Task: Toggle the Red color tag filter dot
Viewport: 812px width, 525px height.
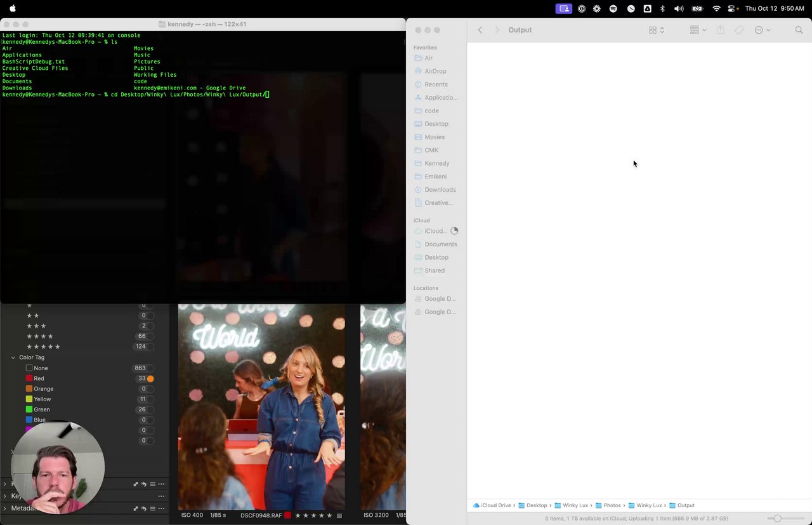Action: coord(150,379)
